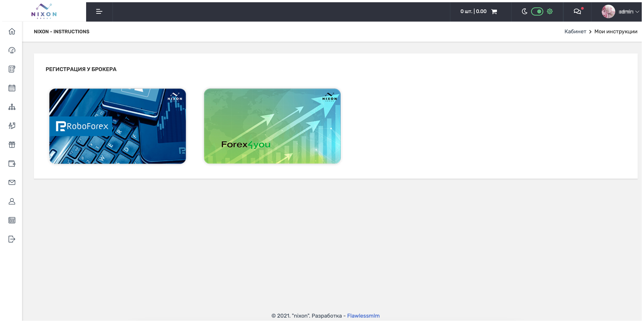Toggle the green dark mode switch
The width and height of the screenshot is (644, 323).
pyautogui.click(x=537, y=11)
